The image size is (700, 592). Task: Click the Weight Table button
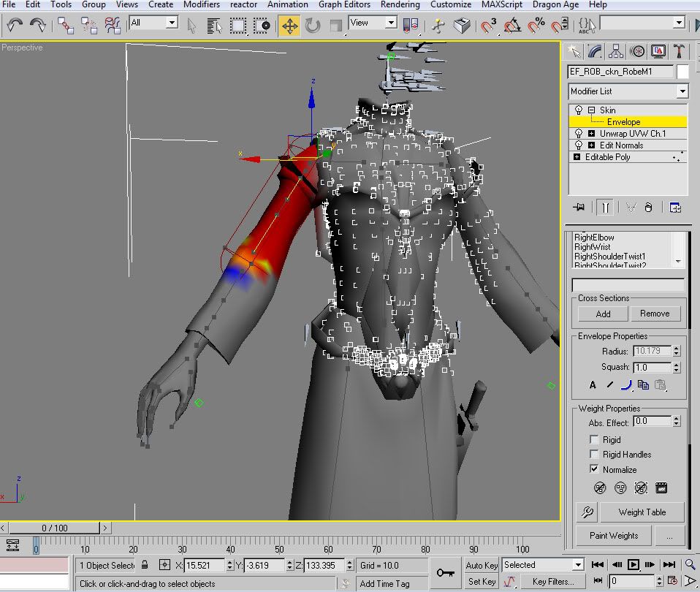(642, 512)
